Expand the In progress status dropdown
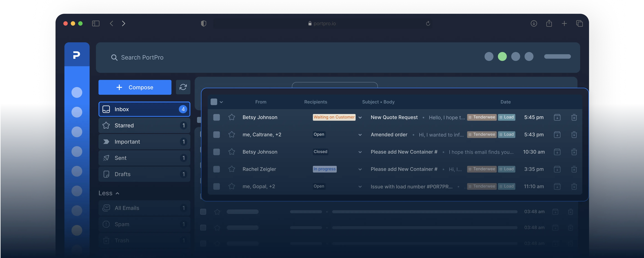The width and height of the screenshot is (644, 258). (360, 169)
